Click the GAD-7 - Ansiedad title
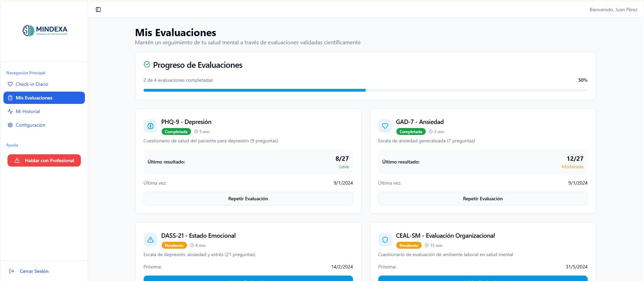This screenshot has height=281, width=644. [420, 122]
